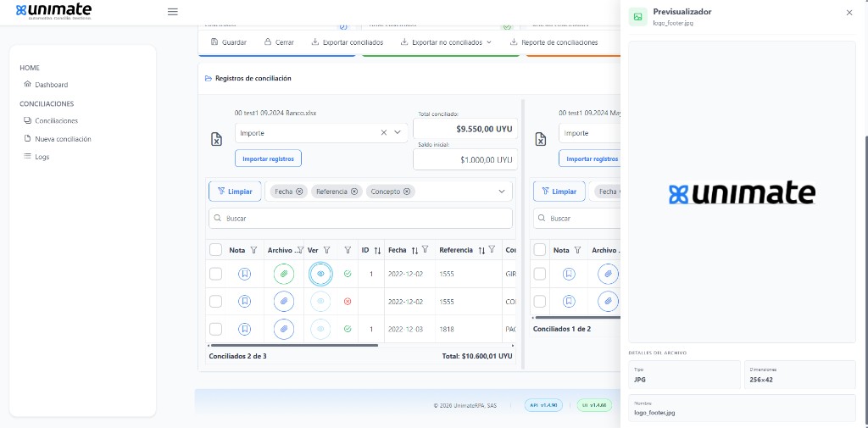Filter the Ver column in left table
The height and width of the screenshot is (428, 868).
tap(326, 250)
